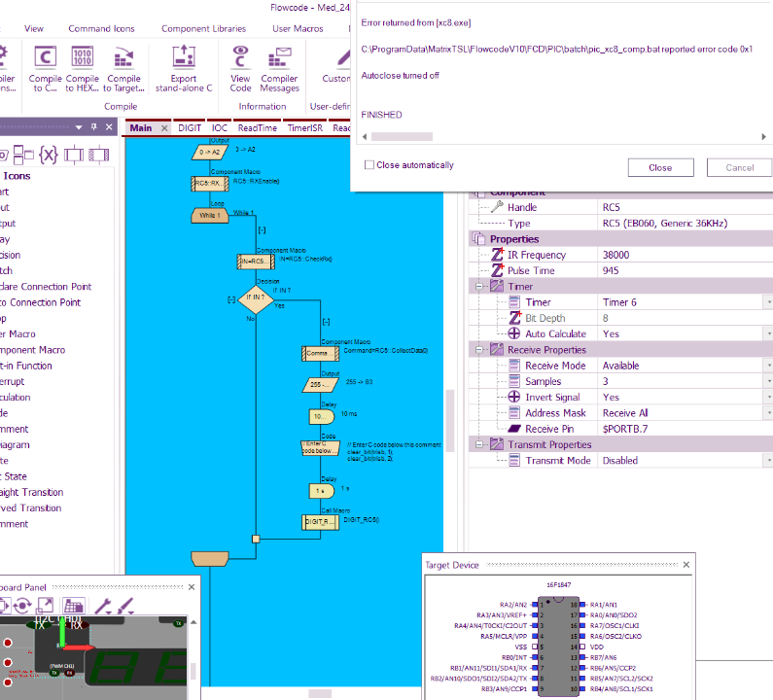Click the Close button in error dialog
The image size is (773, 700).
click(x=660, y=167)
